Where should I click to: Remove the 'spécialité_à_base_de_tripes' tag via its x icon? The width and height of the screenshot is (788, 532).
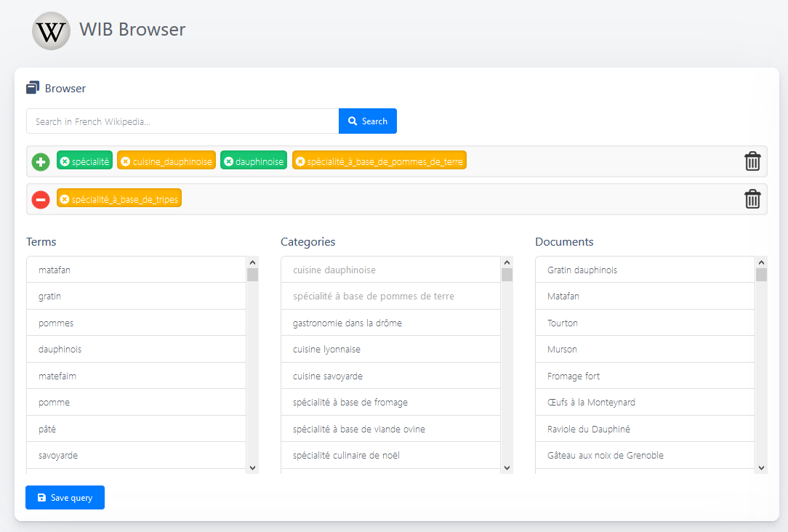pyautogui.click(x=65, y=199)
